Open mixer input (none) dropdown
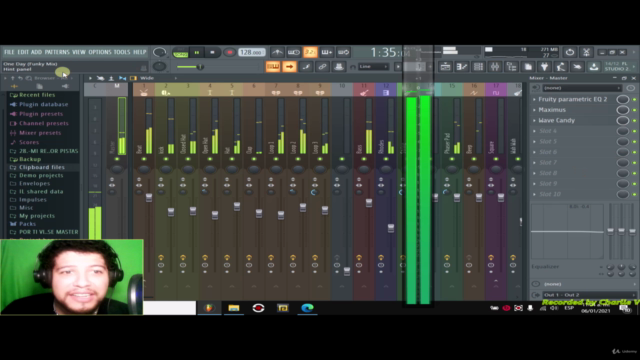Image resolution: width=640 pixels, height=360 pixels. tap(581, 88)
